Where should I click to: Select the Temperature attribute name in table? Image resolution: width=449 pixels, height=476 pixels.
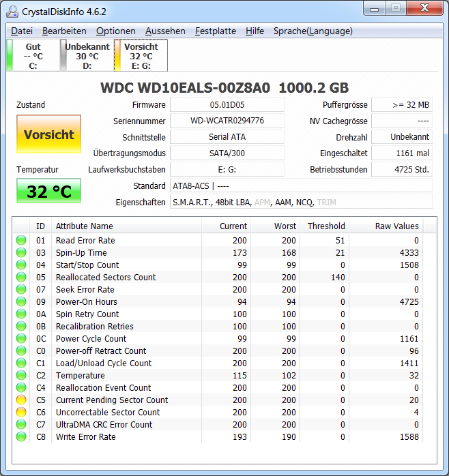point(81,376)
